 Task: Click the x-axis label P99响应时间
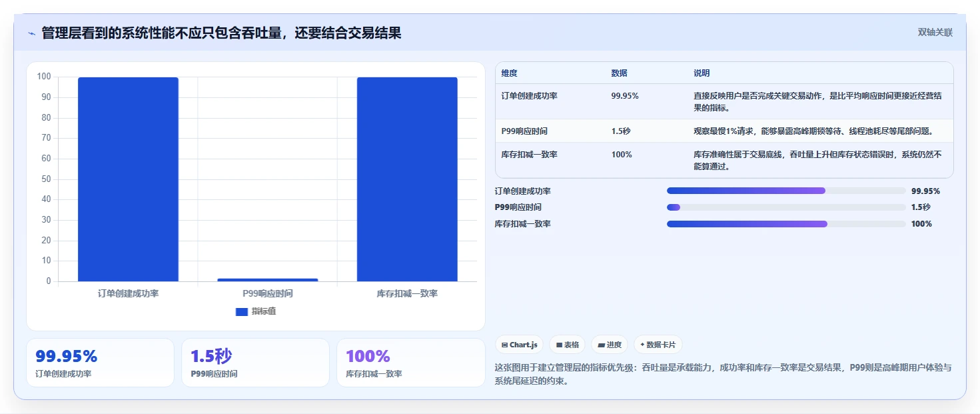click(x=268, y=293)
